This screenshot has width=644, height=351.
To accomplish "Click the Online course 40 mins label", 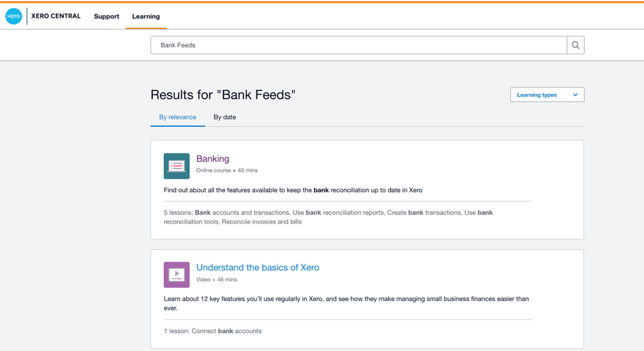I will coord(227,171).
